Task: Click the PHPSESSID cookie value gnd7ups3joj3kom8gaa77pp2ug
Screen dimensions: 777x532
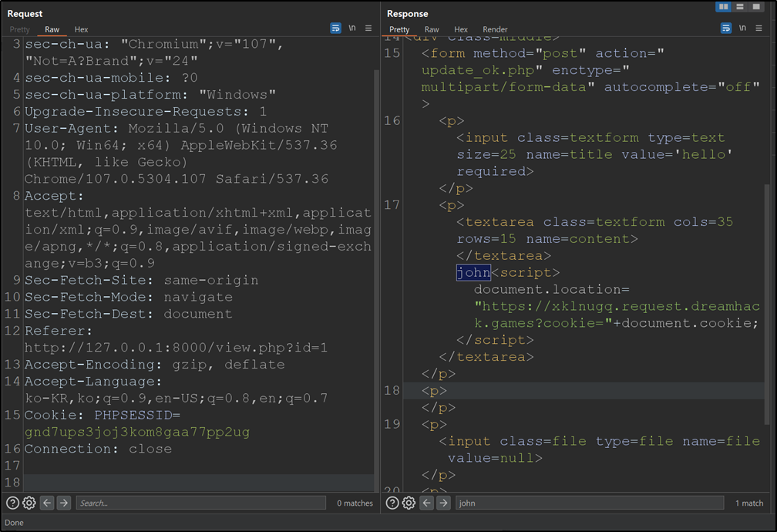Action: 137,433
